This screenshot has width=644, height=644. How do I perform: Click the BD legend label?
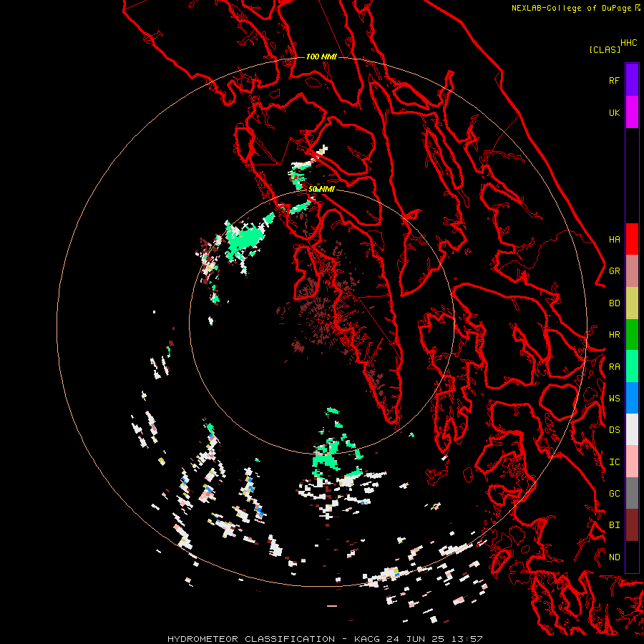coord(614,303)
